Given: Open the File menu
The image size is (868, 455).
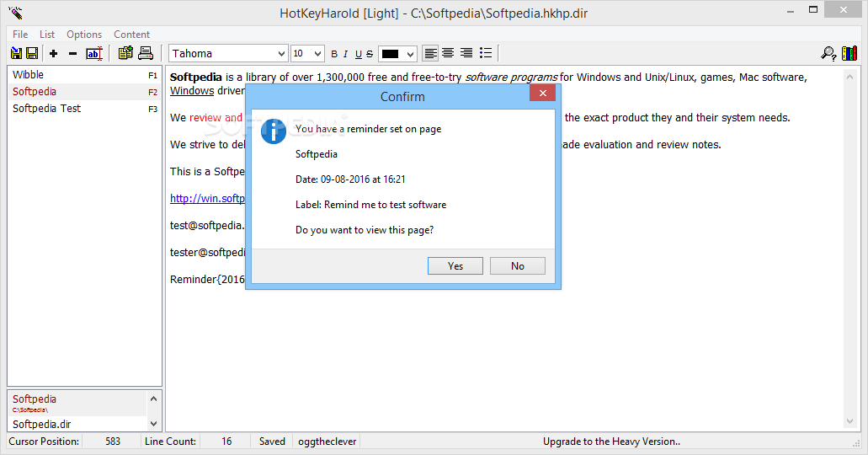Looking at the screenshot, I should (x=20, y=35).
